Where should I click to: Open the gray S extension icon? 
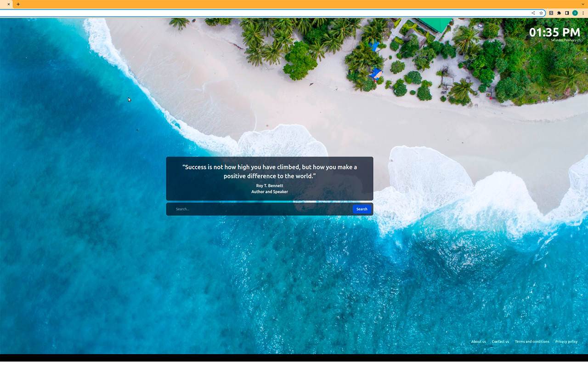point(551,13)
